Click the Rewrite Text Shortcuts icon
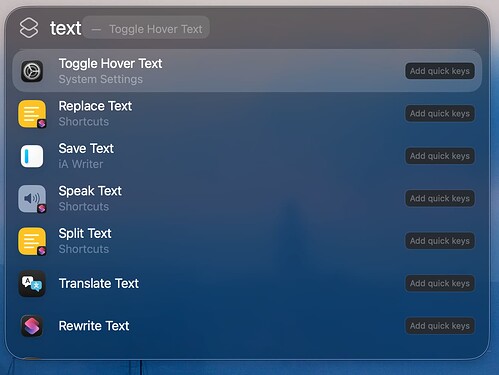Image resolution: width=499 pixels, height=375 pixels. click(32, 326)
